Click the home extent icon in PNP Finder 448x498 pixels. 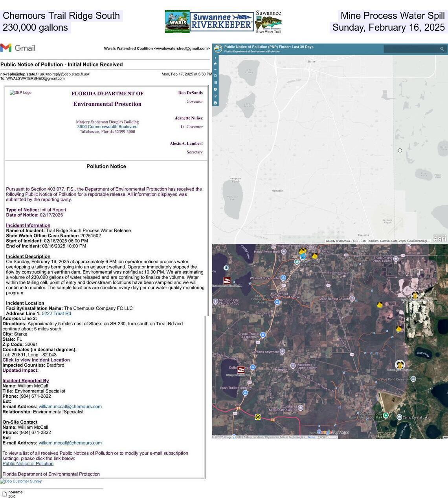click(x=215, y=63)
